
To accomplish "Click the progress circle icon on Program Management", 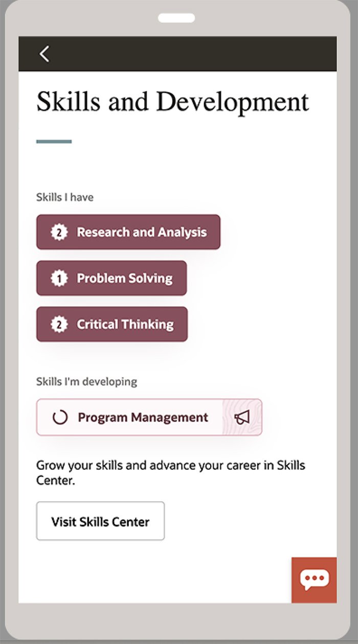I will 60,418.
